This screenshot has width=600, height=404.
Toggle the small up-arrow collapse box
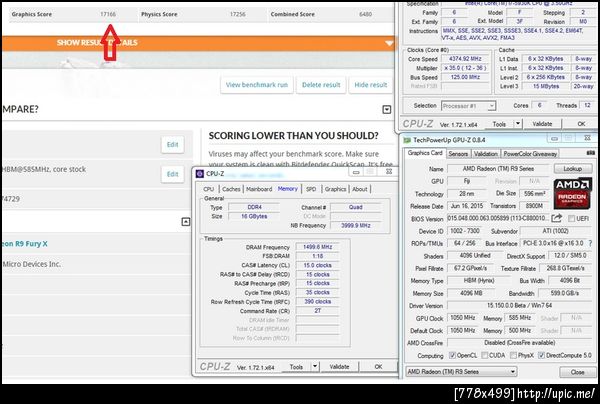(x=186, y=222)
